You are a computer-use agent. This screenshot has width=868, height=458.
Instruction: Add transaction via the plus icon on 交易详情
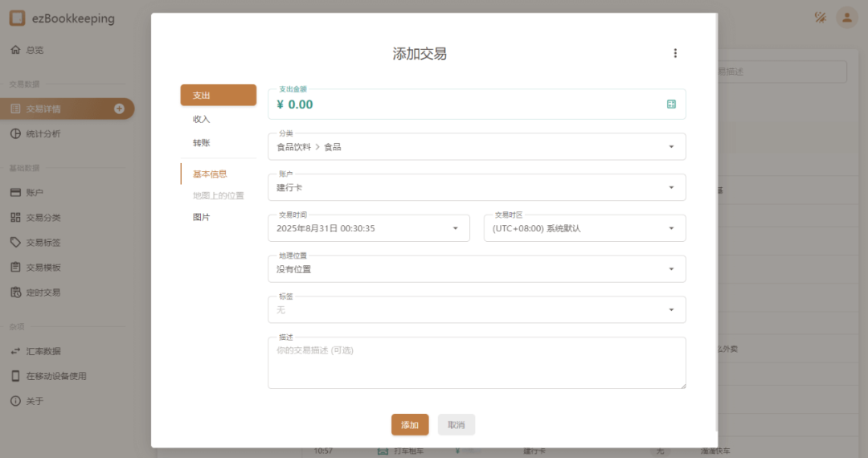point(119,108)
